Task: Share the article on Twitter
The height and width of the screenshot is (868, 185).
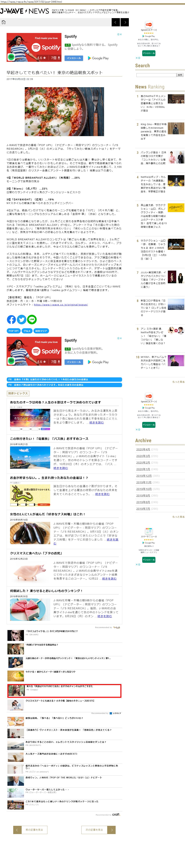Action: (x=22, y=319)
